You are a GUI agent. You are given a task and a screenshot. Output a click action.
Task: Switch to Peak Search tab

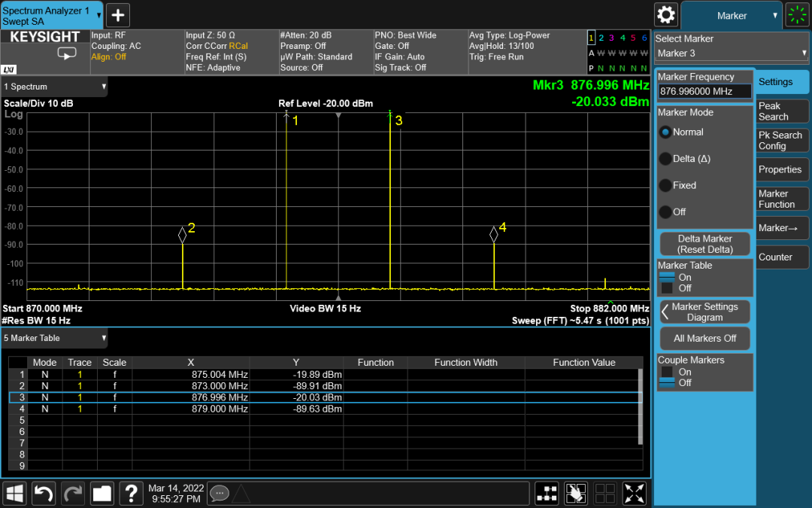[x=782, y=111]
